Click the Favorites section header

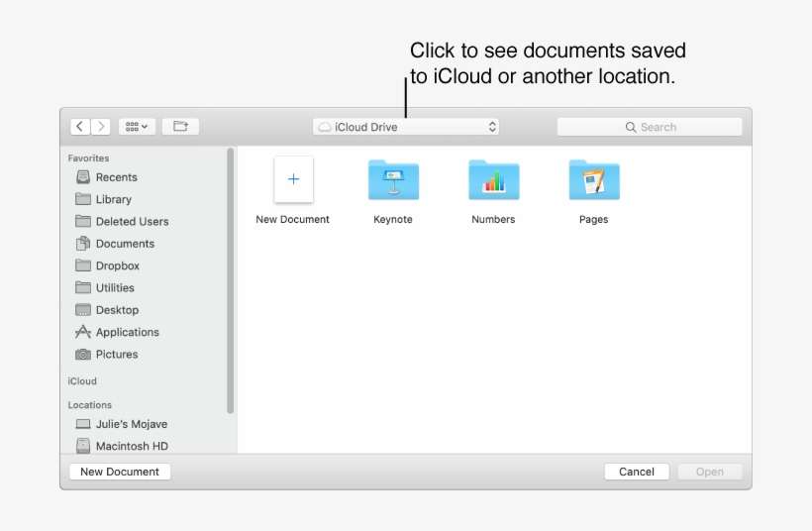tap(88, 158)
